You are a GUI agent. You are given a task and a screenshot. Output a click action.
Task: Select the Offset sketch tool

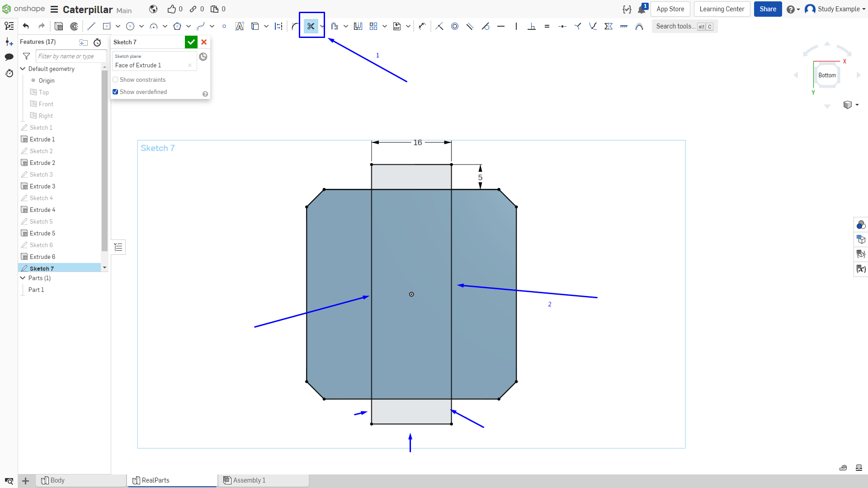click(x=335, y=26)
